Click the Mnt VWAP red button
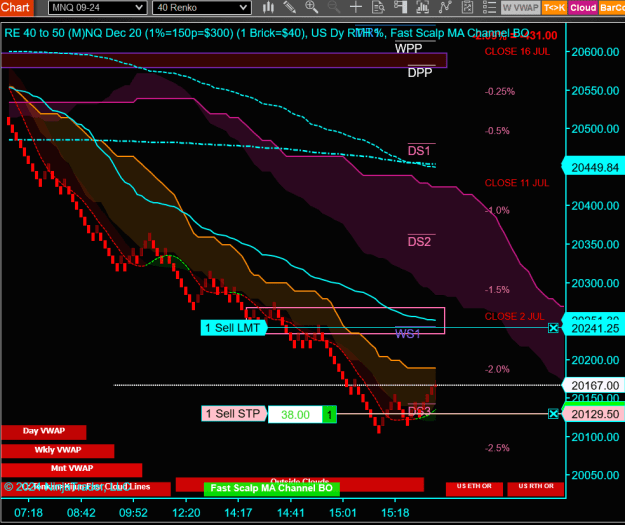The height and width of the screenshot is (525, 625). click(x=72, y=469)
